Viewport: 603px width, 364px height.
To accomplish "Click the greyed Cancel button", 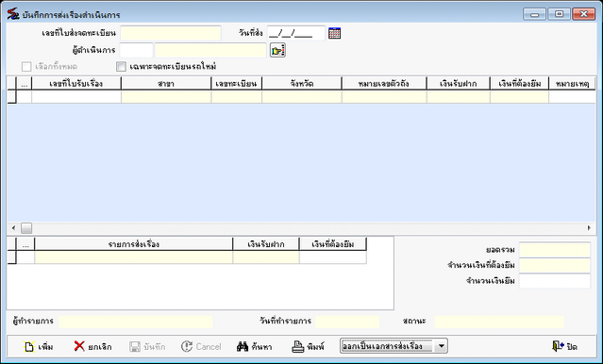I will pos(201,346).
